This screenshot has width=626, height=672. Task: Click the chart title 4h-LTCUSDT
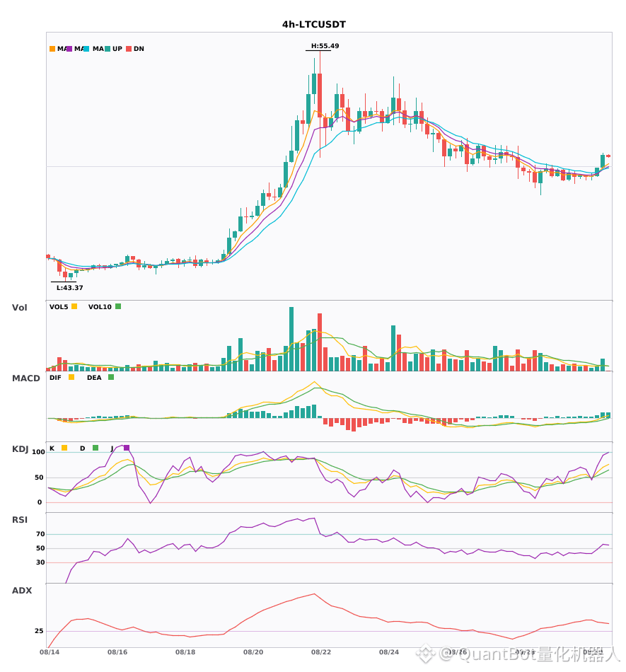click(x=313, y=25)
